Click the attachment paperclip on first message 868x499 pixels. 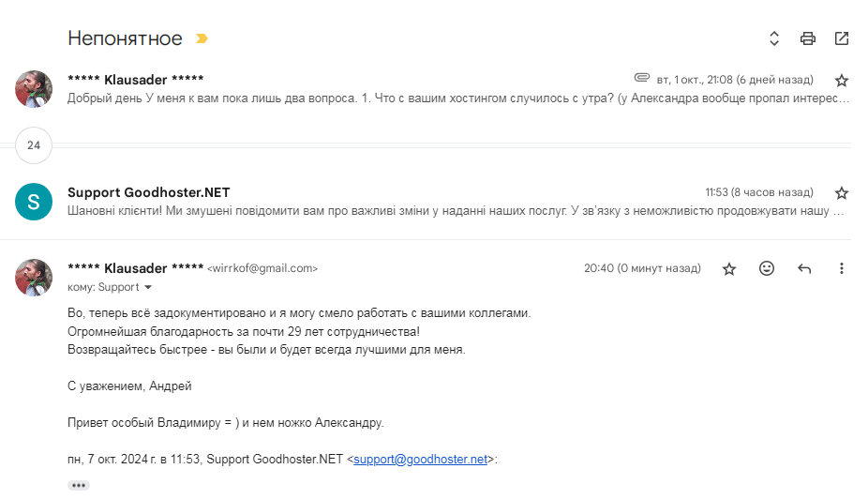coord(641,77)
